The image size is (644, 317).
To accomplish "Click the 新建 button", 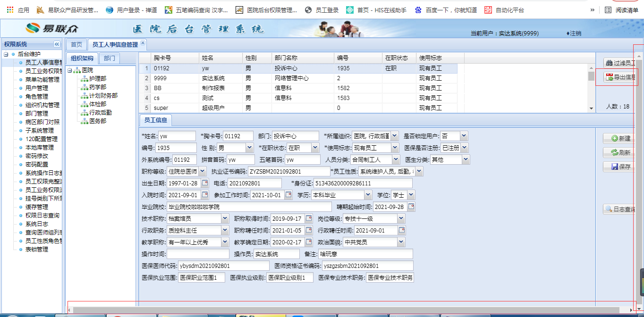I will point(620,138).
